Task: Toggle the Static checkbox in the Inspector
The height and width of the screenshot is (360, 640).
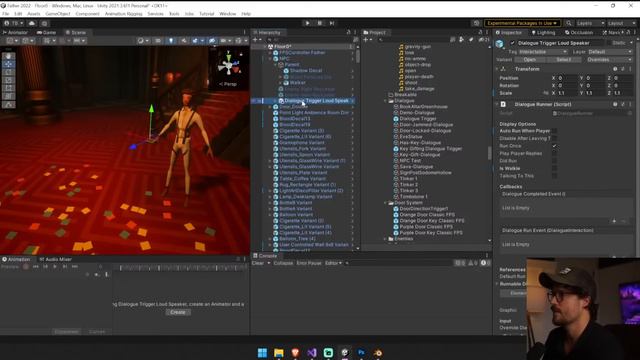Action: point(609,43)
